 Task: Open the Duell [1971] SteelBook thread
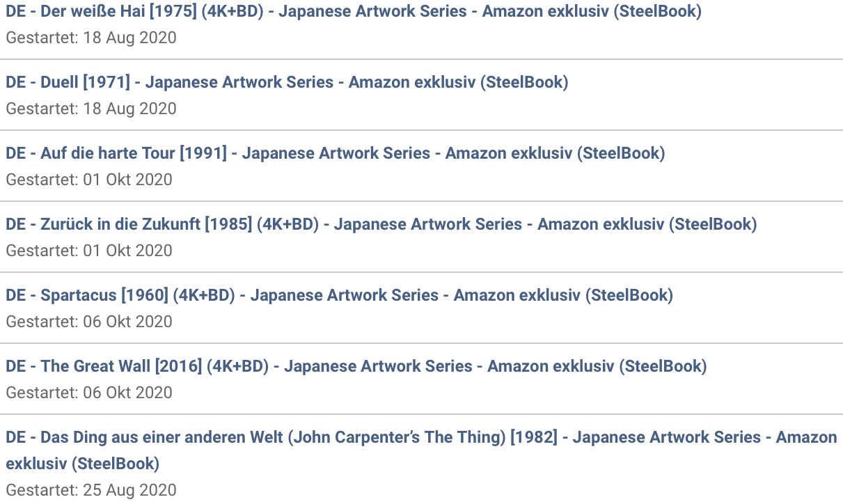[287, 82]
